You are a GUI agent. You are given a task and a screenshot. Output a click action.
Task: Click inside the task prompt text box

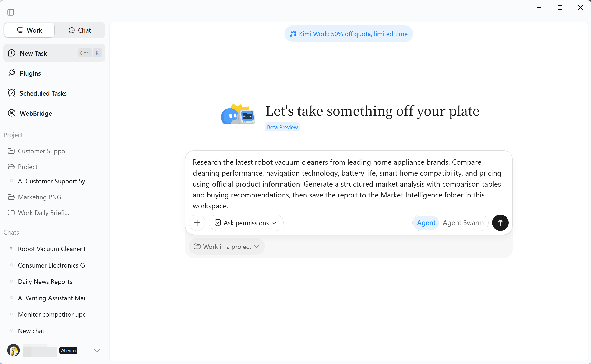click(348, 184)
